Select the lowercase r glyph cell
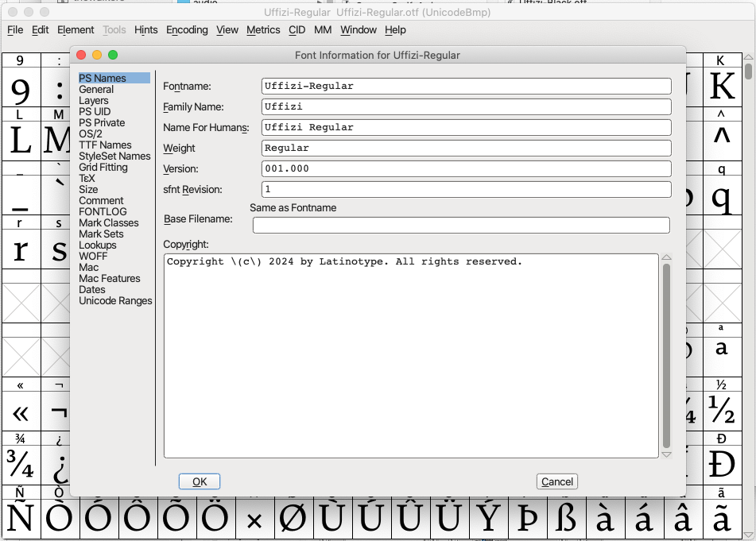This screenshot has height=541, width=756. [x=21, y=249]
